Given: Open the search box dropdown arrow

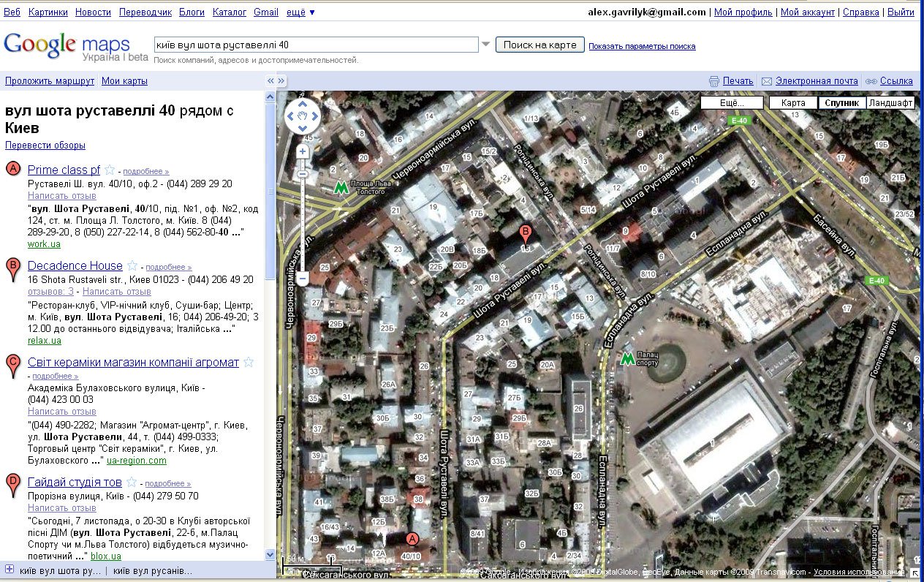Looking at the screenshot, I should coord(485,45).
